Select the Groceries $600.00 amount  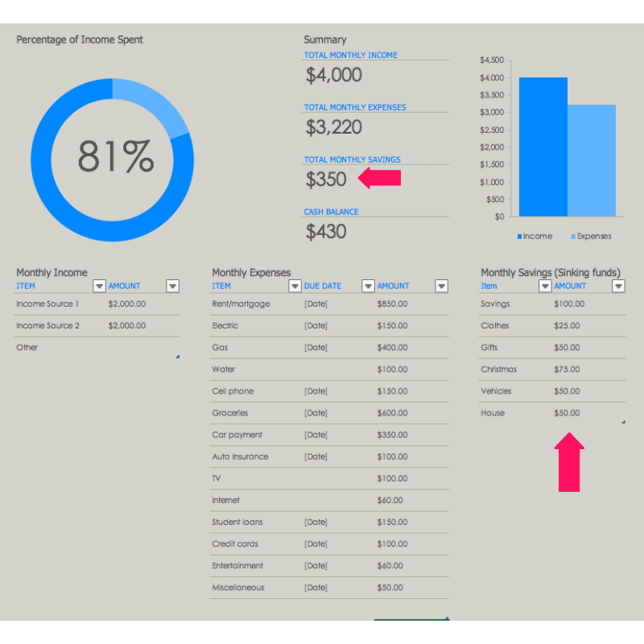392,413
